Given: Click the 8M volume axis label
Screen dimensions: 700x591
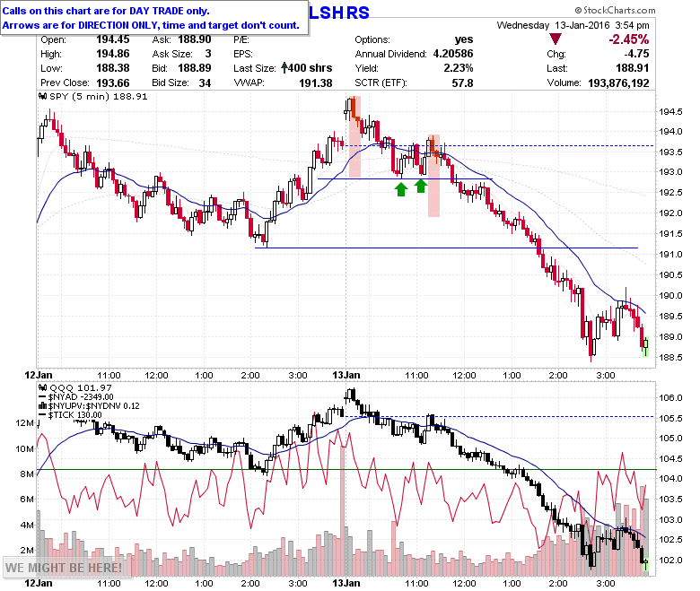Looking at the screenshot, I should click(x=27, y=474).
